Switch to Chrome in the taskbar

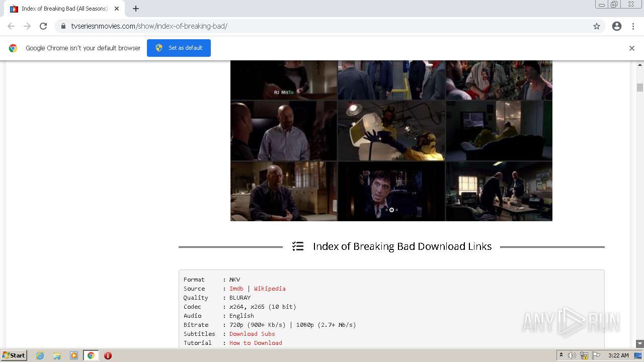(x=91, y=355)
